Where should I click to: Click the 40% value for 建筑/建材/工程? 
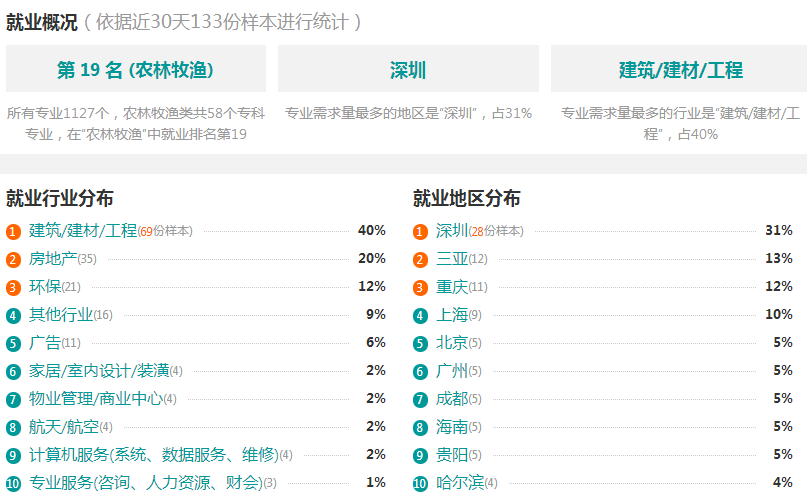[x=372, y=231]
